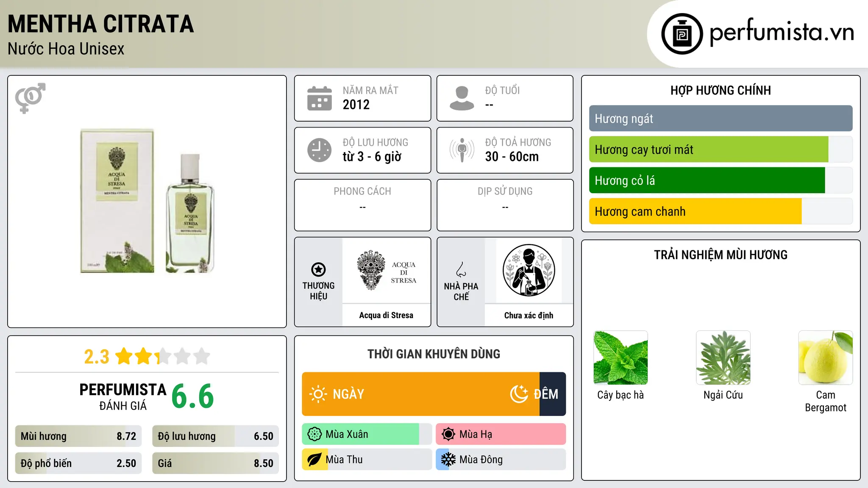Click the first gold rating star

click(124, 356)
